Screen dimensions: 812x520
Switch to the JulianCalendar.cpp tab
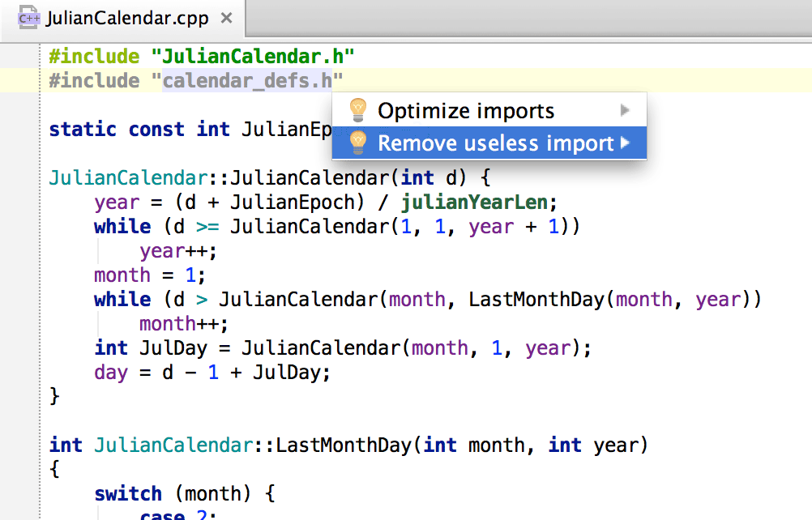tap(126, 18)
